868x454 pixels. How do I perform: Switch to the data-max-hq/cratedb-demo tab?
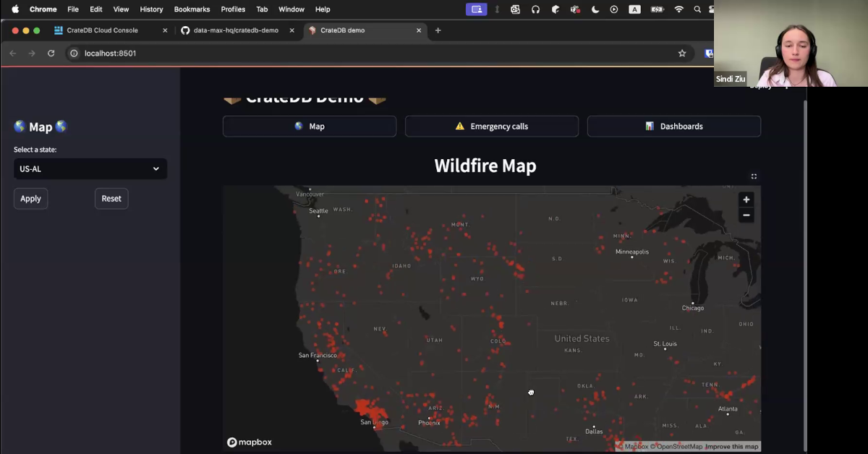(x=235, y=30)
